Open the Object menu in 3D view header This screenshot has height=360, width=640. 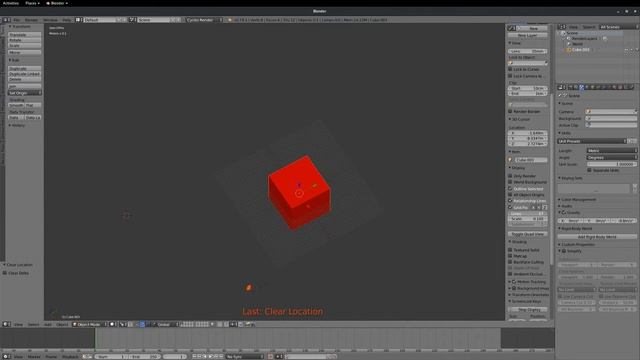click(62, 324)
